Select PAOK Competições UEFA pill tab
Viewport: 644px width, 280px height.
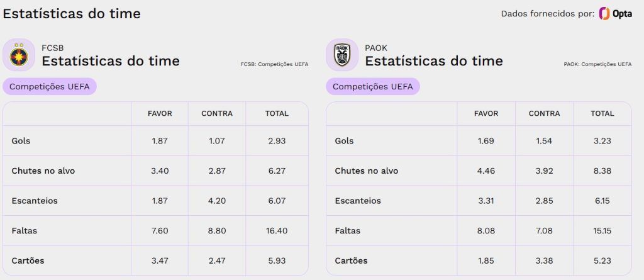[373, 86]
